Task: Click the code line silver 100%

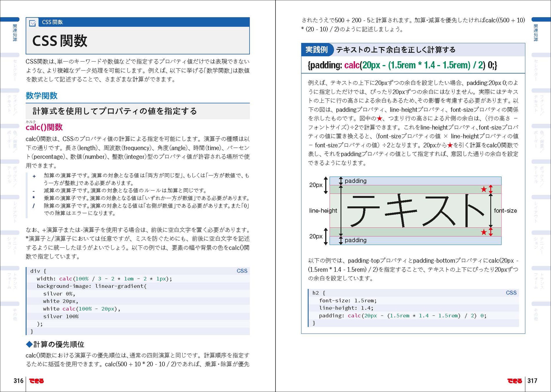Action: coord(61,316)
